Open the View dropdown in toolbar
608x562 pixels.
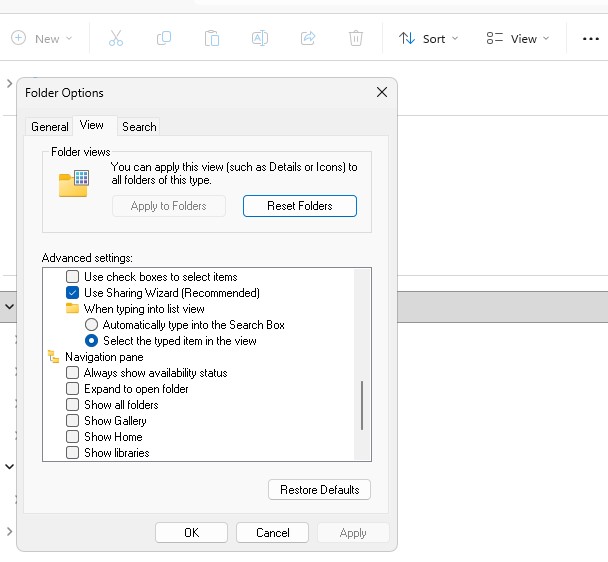(x=517, y=39)
